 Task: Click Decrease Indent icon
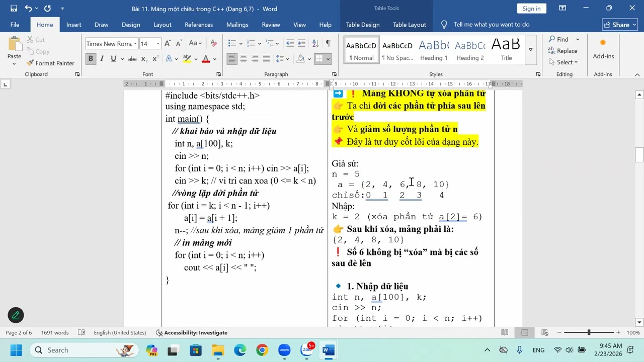point(289,43)
